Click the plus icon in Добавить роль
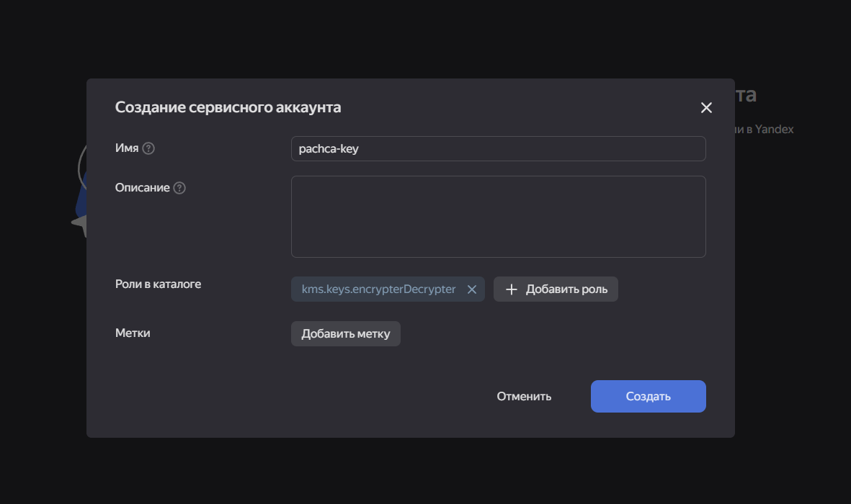 [x=512, y=289]
